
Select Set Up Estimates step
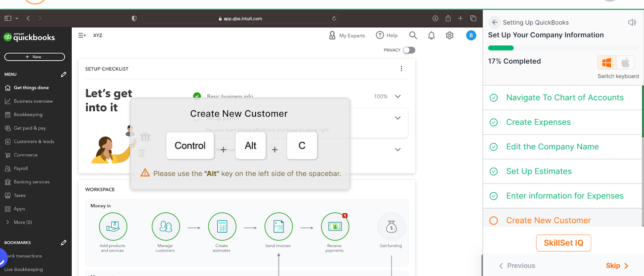point(562,171)
